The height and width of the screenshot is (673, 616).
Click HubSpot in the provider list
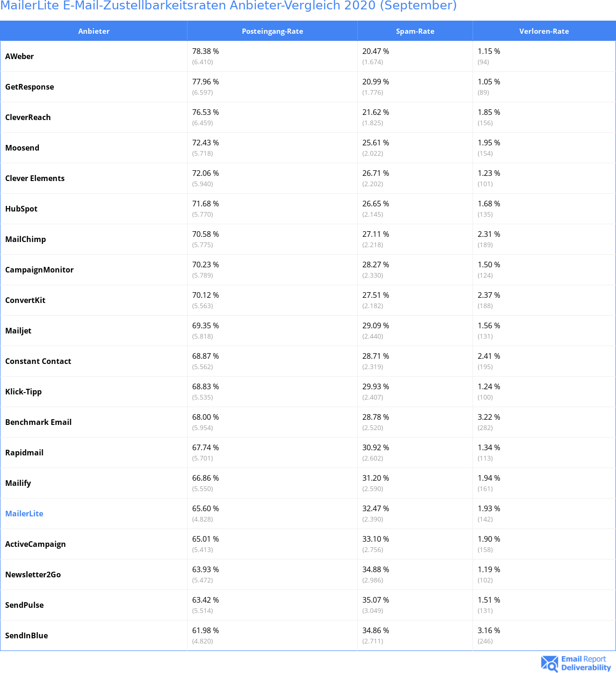click(22, 209)
